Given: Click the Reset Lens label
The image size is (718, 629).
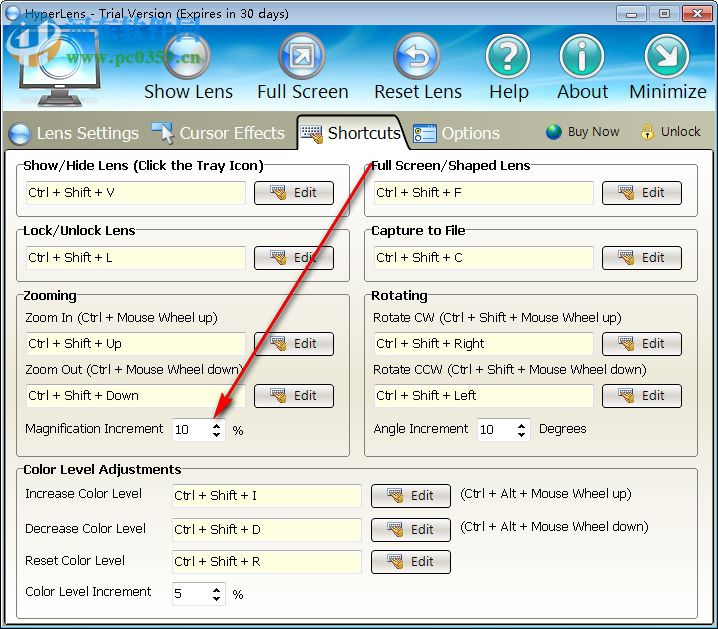Looking at the screenshot, I should 418,92.
